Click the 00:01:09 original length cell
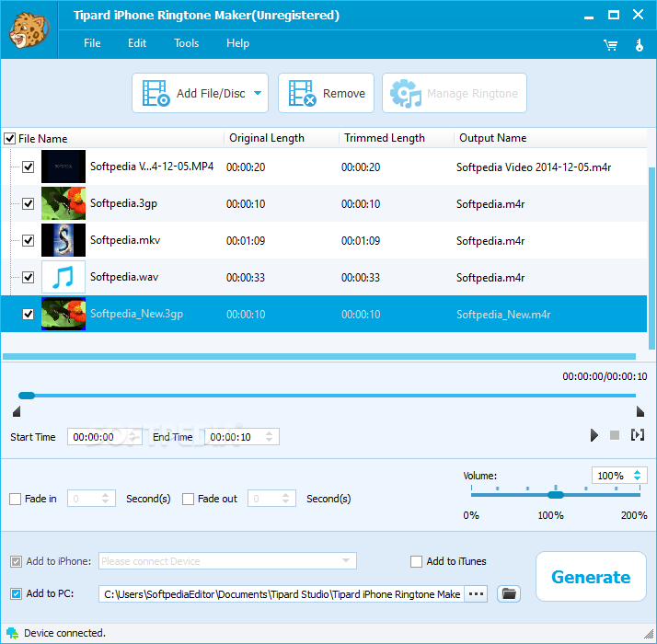The image size is (657, 644). coord(246,240)
